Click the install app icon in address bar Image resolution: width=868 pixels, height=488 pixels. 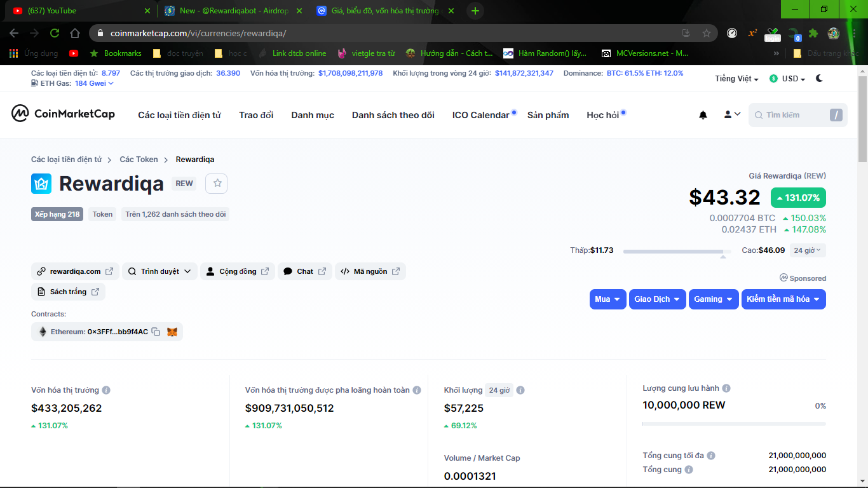coord(686,33)
